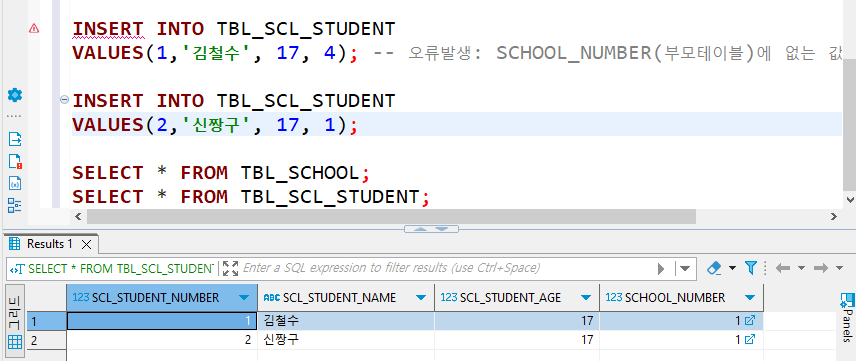Close the Results 1 tab
Screen dimensions: 856x361
click(86, 244)
